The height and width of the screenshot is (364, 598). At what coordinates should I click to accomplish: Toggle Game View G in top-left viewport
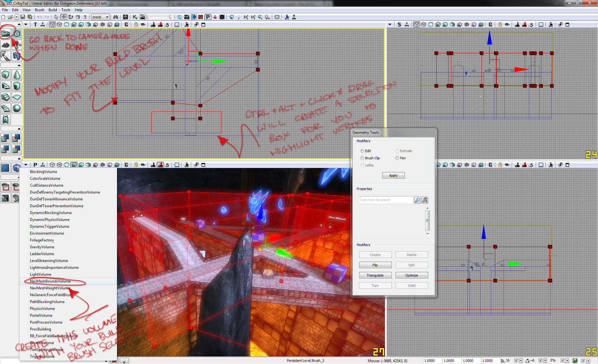pyautogui.click(x=126, y=25)
